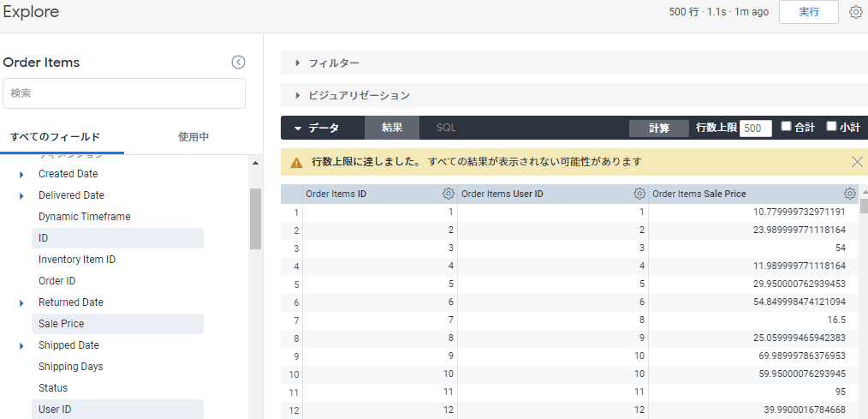Viewport: 868px width, 419px height.
Task: Click sale price cell 11.989999771118164
Action: 754,266
